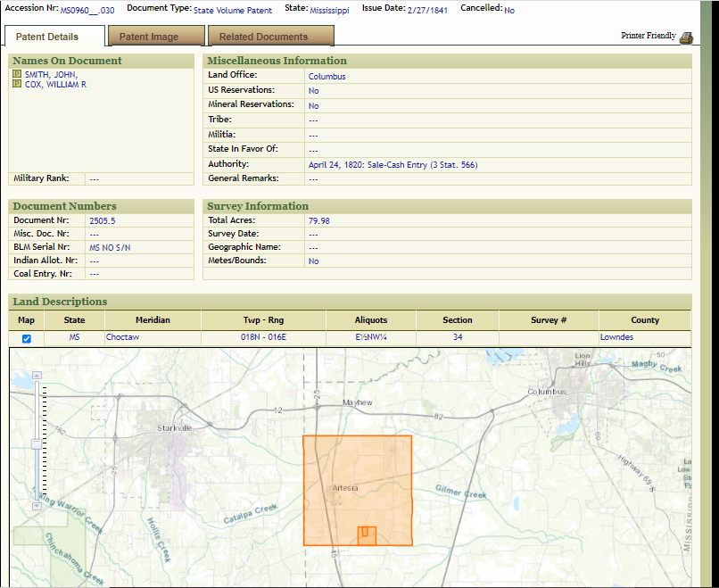Click the 018N - 016E township-range value
719x588 pixels.
(263, 337)
